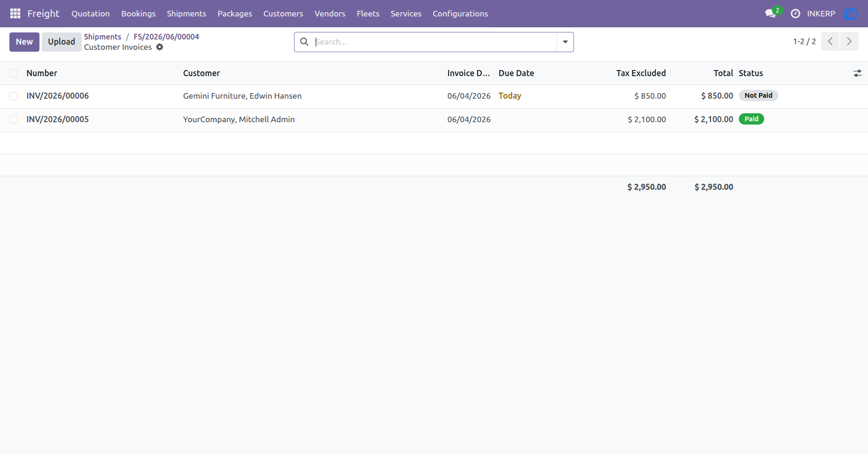868x454 pixels.
Task: Open the Fleets menu
Action: 368,14
